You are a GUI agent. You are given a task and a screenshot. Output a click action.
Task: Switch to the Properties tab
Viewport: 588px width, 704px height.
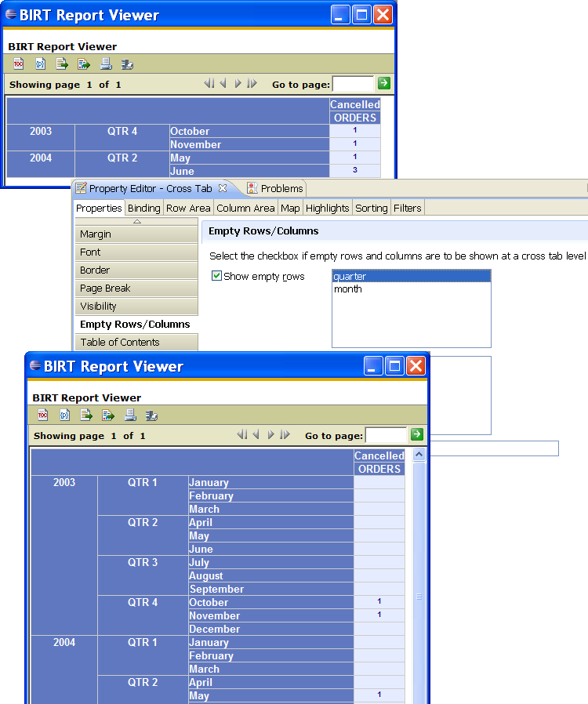pos(99,208)
